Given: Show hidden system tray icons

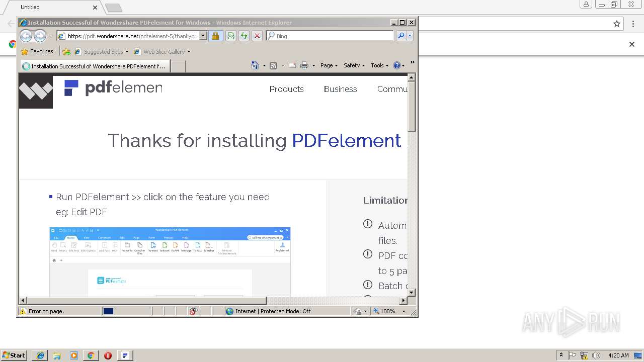Looking at the screenshot, I should (x=561, y=355).
